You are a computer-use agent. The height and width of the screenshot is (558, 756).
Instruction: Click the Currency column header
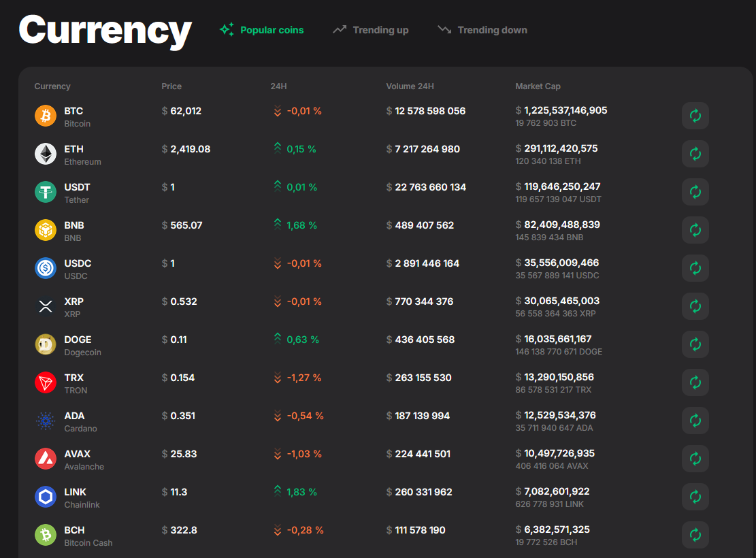pyautogui.click(x=52, y=86)
